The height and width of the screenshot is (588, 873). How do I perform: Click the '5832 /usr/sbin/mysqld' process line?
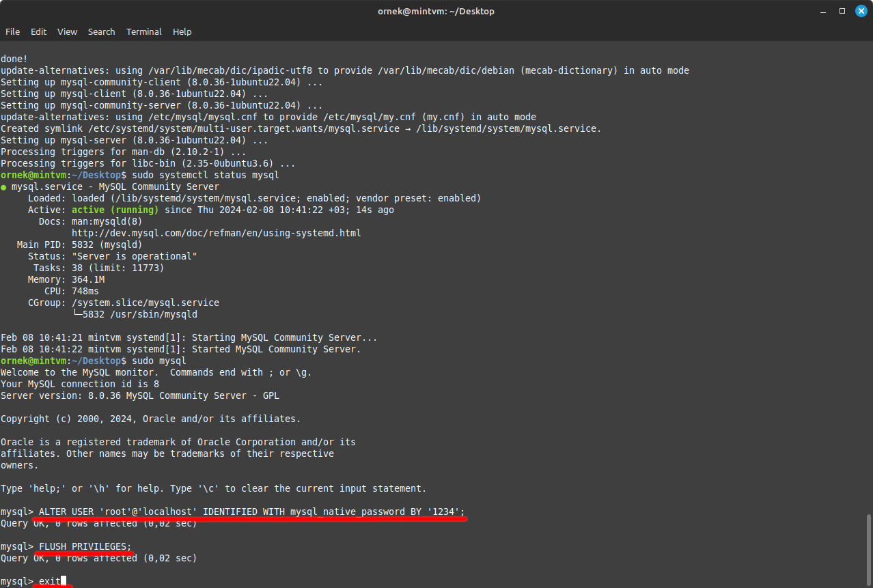(140, 314)
